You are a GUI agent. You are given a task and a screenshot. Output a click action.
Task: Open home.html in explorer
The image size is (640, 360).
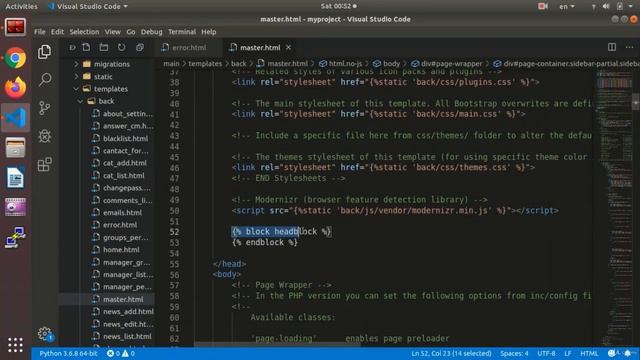coord(121,249)
